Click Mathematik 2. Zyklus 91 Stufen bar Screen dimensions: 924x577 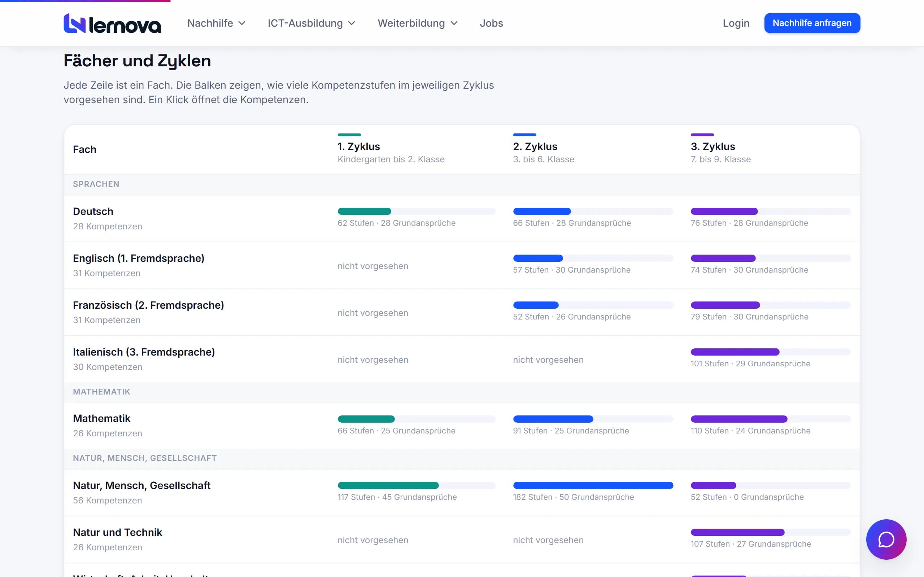(x=593, y=419)
